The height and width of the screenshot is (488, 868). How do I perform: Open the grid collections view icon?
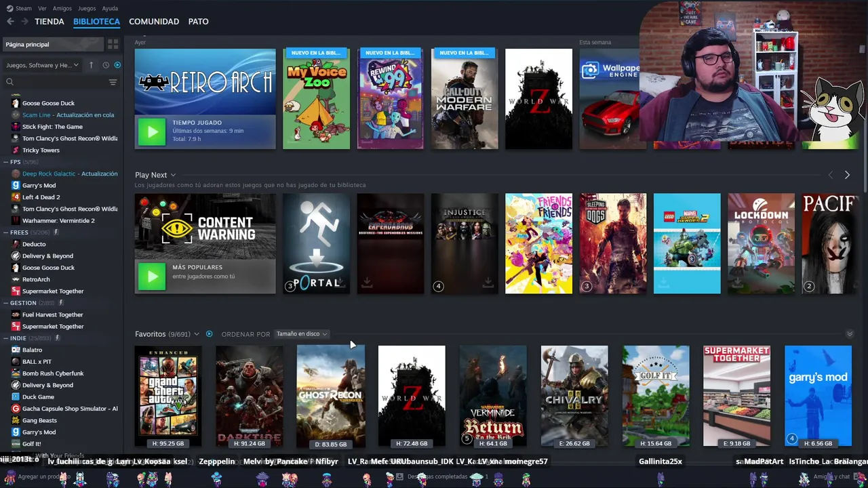coord(113,44)
